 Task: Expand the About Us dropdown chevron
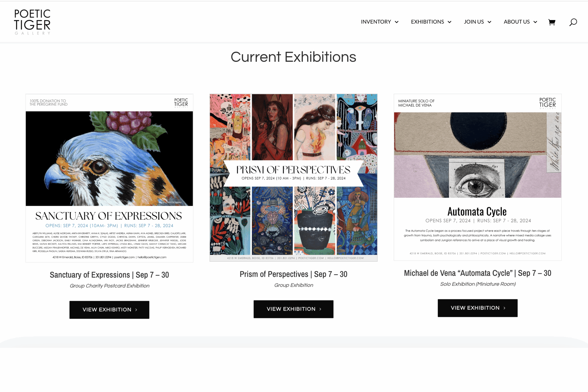click(x=535, y=22)
